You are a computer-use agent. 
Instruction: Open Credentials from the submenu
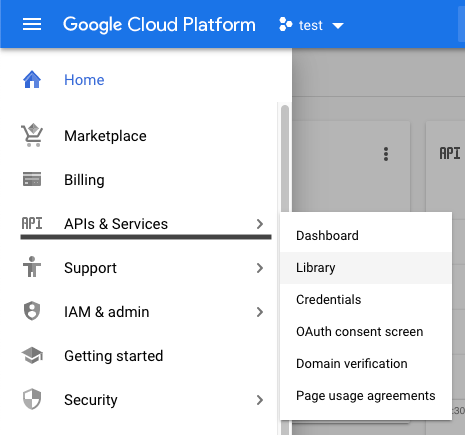(x=366, y=300)
